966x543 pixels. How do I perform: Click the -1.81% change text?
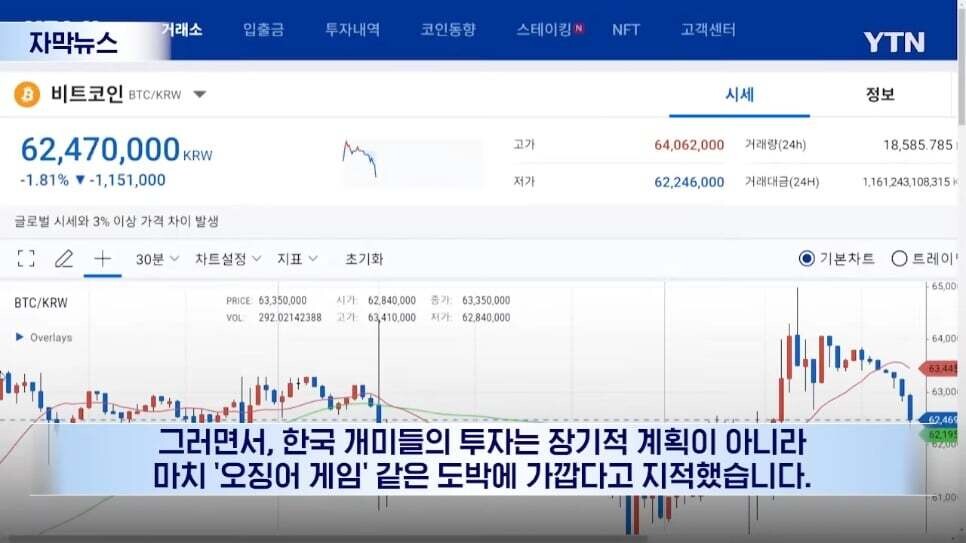tap(44, 180)
